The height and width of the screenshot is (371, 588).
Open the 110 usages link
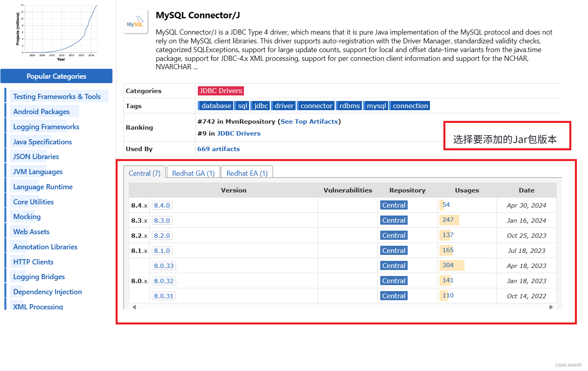[x=448, y=295]
